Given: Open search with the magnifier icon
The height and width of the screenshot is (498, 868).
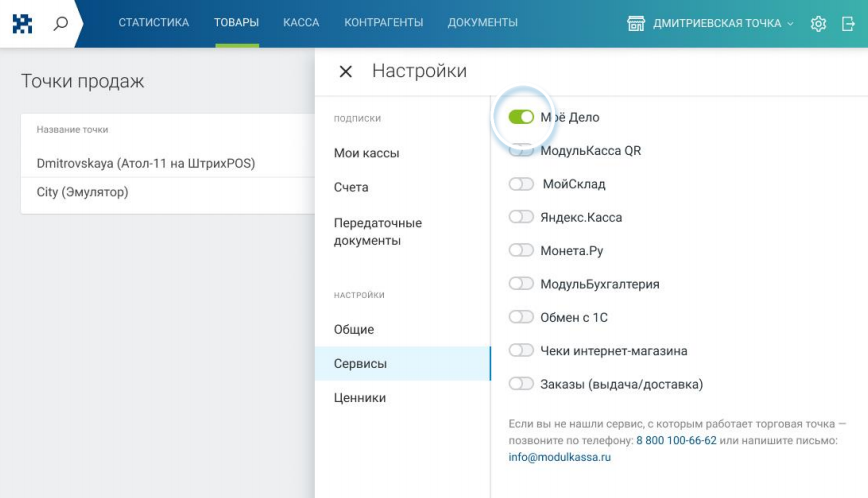Looking at the screenshot, I should pyautogui.click(x=61, y=23).
